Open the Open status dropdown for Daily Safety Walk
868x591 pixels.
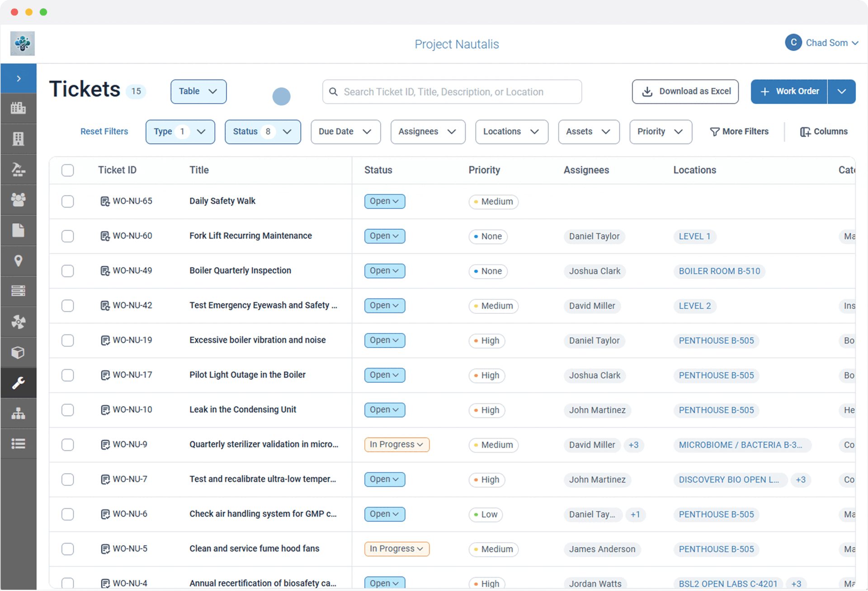tap(384, 201)
